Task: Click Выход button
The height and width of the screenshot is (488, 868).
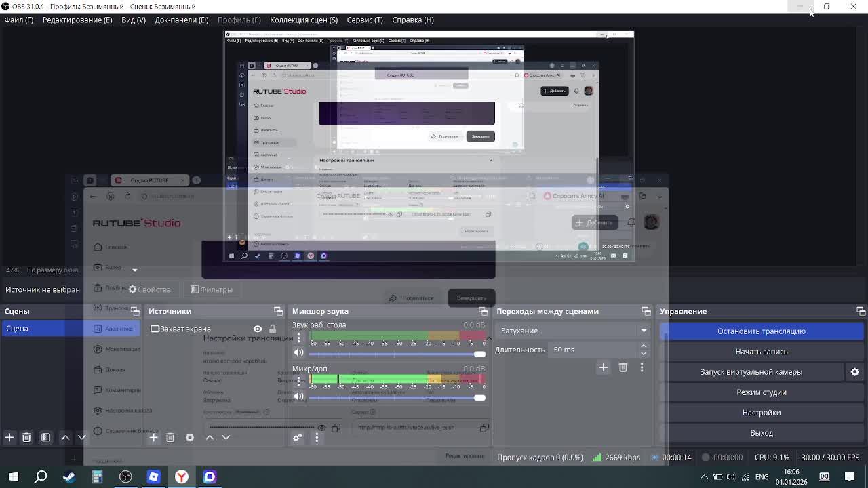Action: (x=762, y=433)
